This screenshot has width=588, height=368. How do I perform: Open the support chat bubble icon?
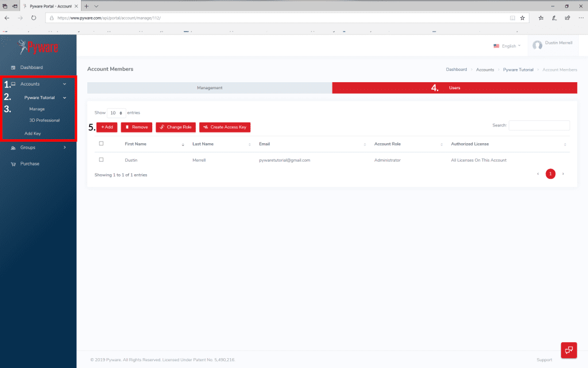(x=568, y=350)
